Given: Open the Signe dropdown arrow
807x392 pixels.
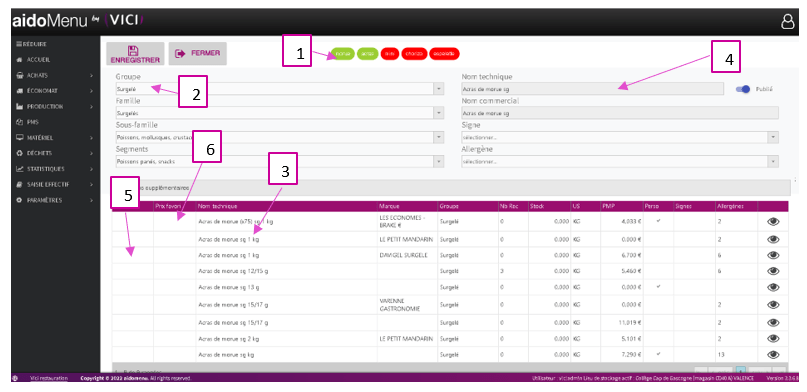Looking at the screenshot, I should click(x=773, y=137).
